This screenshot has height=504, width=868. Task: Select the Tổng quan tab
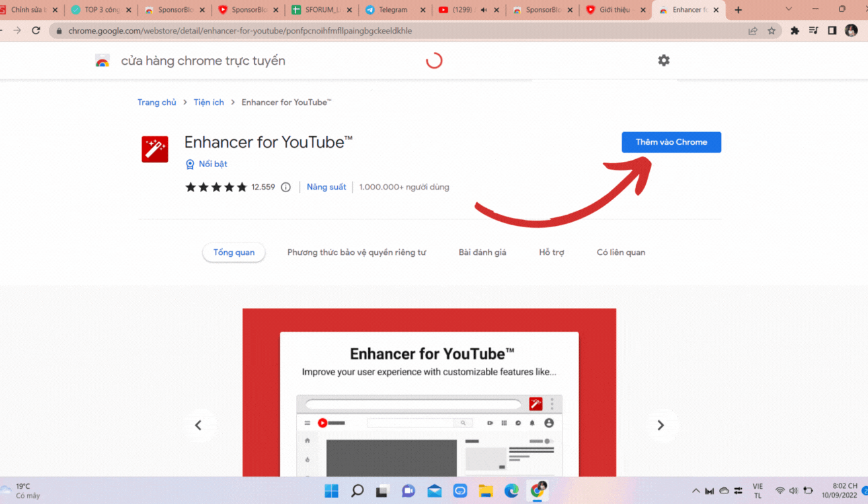(234, 252)
